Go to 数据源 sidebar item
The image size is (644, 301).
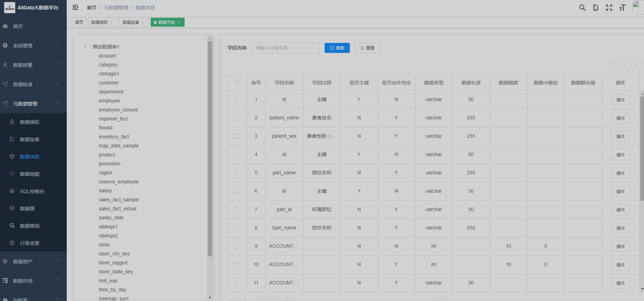click(x=27, y=209)
